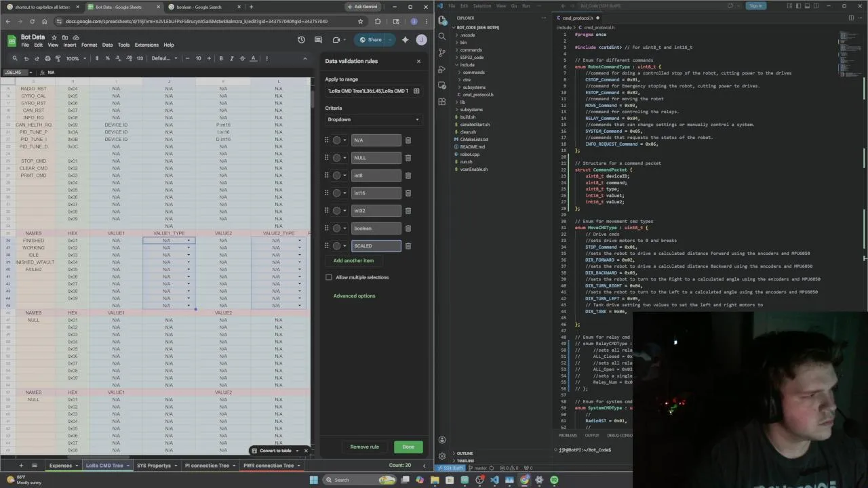This screenshot has height=488, width=868.
Task: Delete the N/A dropdown item
Action: tap(408, 140)
